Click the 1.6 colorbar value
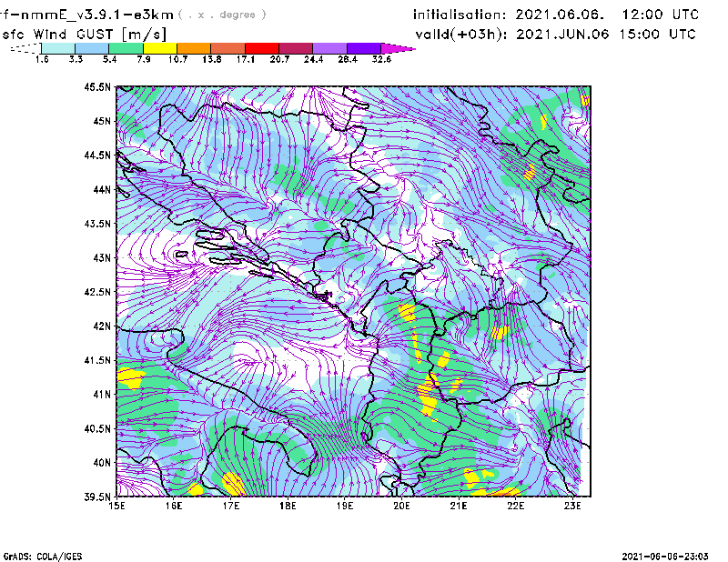This screenshot has width=728, height=562. (42, 59)
